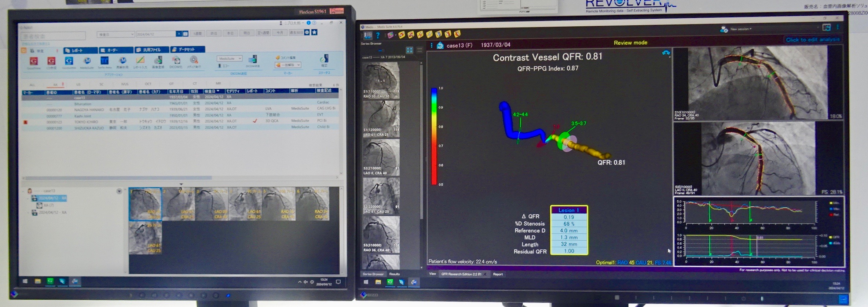Click the 本日 today filter button

[x=230, y=33]
